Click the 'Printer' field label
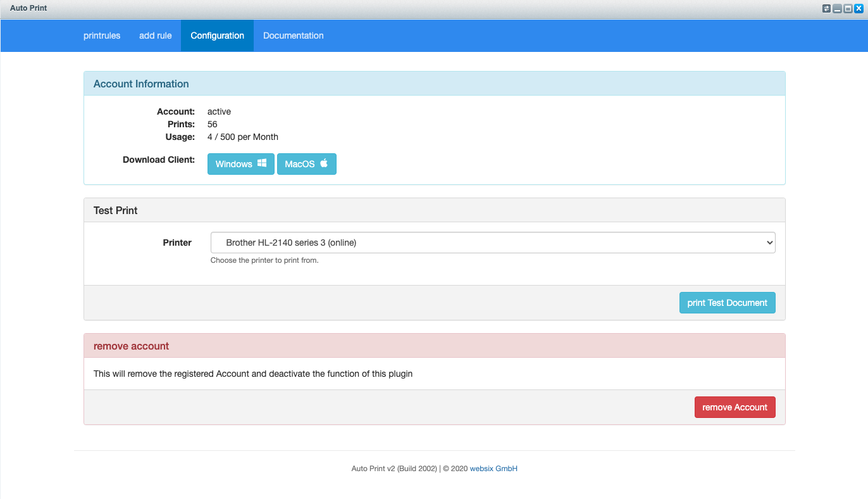 177,243
